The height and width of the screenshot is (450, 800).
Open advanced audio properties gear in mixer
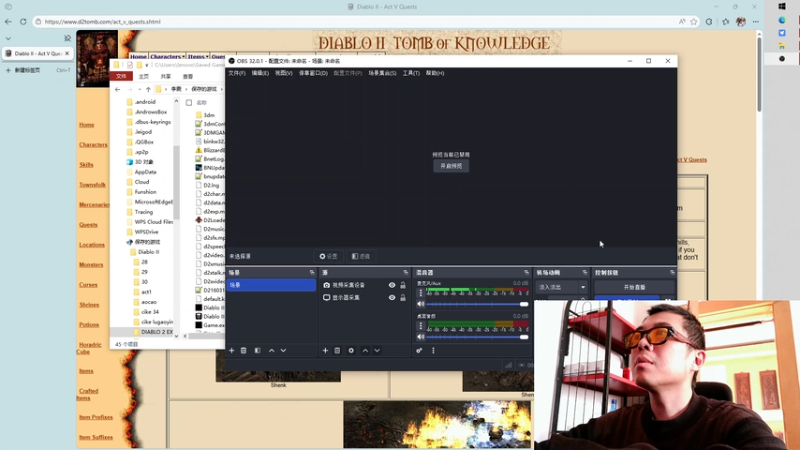click(419, 351)
